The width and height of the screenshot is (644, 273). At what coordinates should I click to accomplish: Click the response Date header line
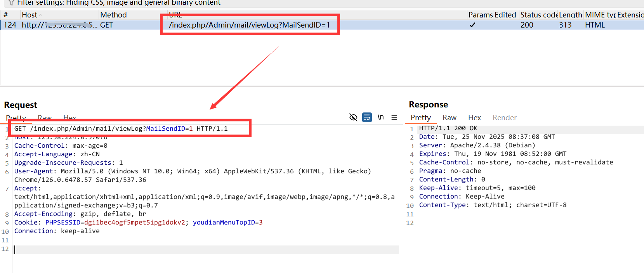[487, 136]
